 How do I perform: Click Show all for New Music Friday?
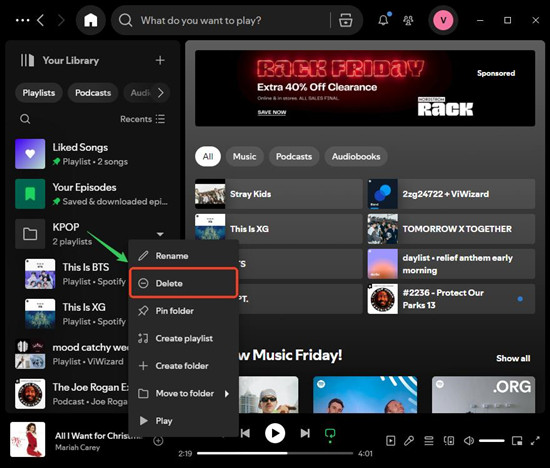[x=513, y=358]
